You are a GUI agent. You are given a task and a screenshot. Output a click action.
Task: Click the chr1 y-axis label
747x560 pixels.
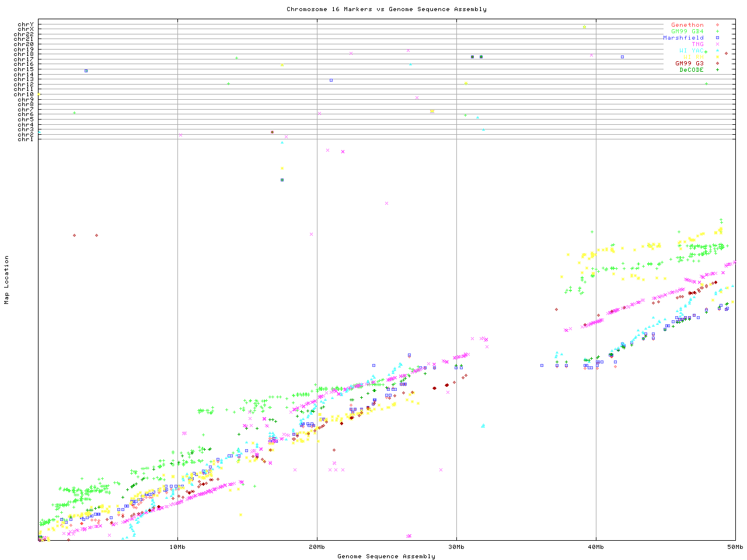pos(26,139)
